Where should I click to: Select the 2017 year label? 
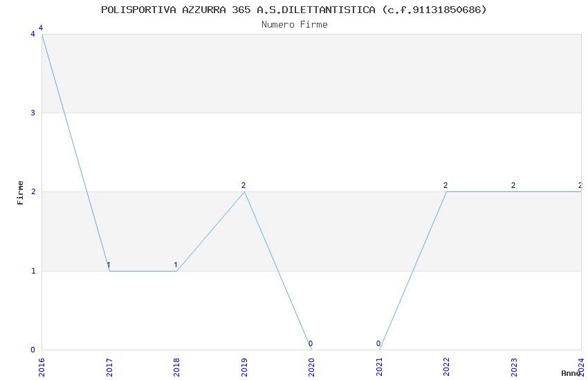(x=109, y=368)
